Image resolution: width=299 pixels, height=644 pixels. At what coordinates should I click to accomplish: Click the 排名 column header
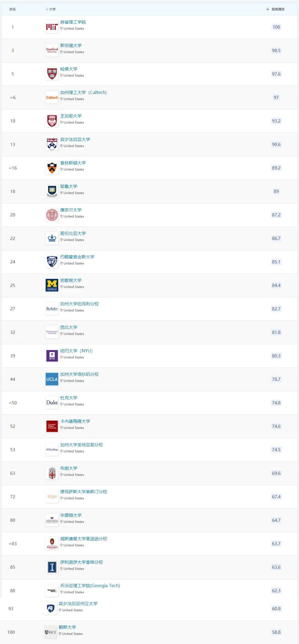(x=12, y=9)
